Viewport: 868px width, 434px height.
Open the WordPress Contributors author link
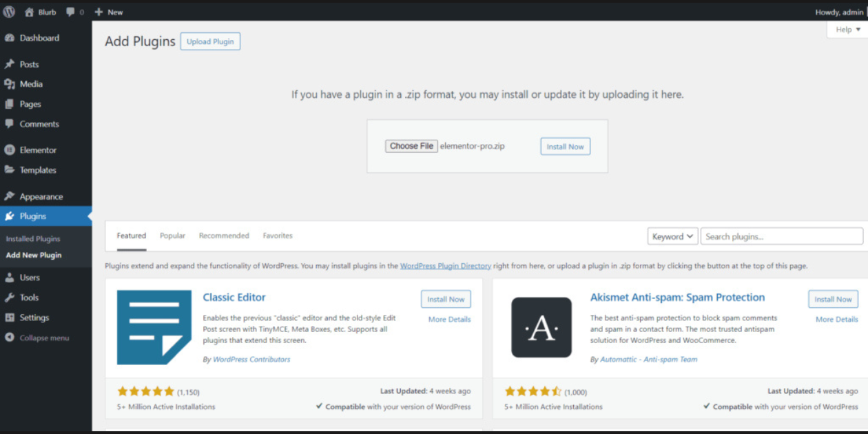click(x=251, y=360)
